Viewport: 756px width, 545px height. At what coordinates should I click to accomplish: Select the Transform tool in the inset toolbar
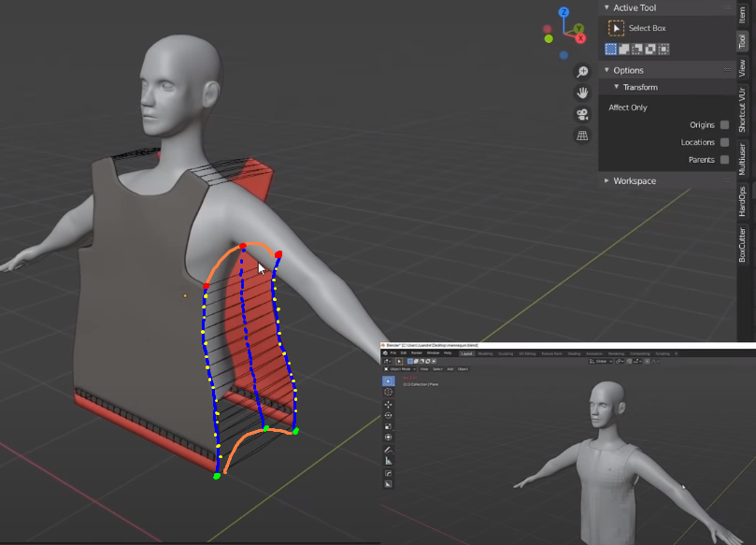coord(388,437)
